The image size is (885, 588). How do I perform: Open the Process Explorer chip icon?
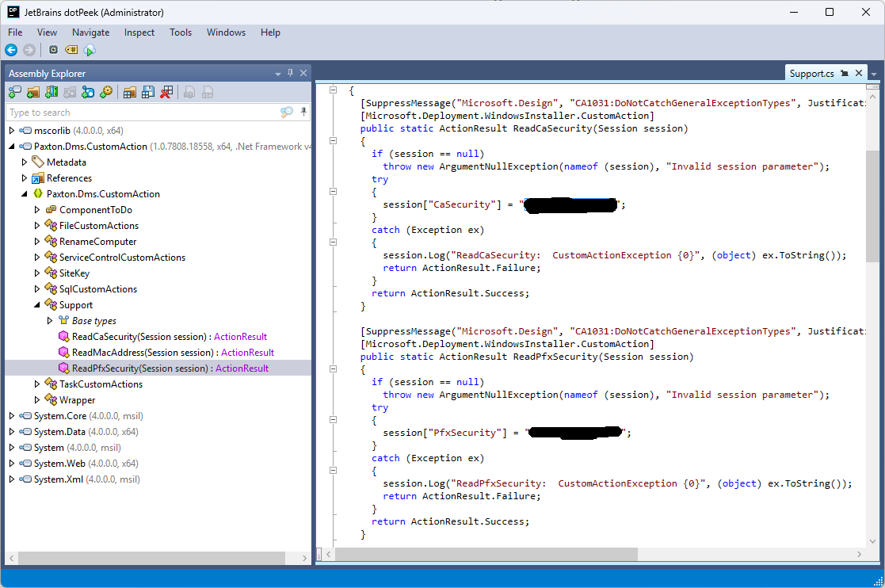point(53,50)
